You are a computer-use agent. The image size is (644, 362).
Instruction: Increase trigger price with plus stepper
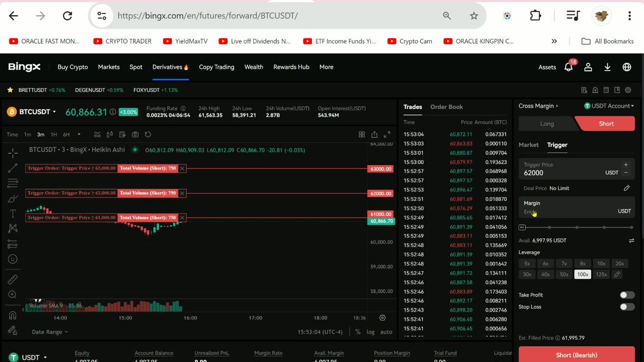click(x=626, y=164)
